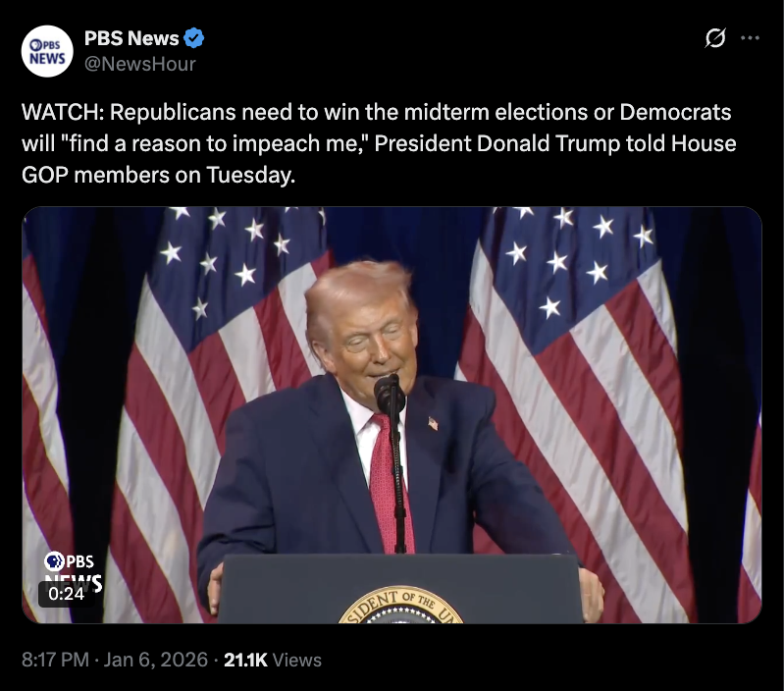Open the @NewsHour handle link
Viewport: 784px width, 691px height.
(140, 64)
